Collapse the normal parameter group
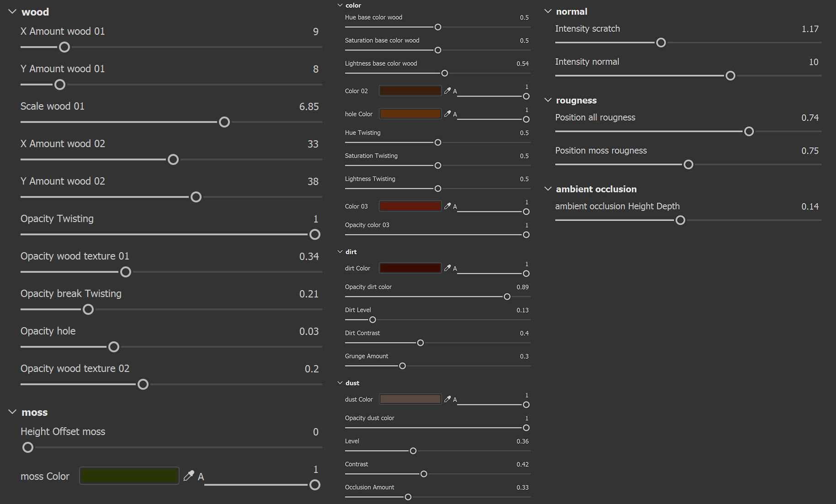The image size is (836, 504). pyautogui.click(x=548, y=11)
